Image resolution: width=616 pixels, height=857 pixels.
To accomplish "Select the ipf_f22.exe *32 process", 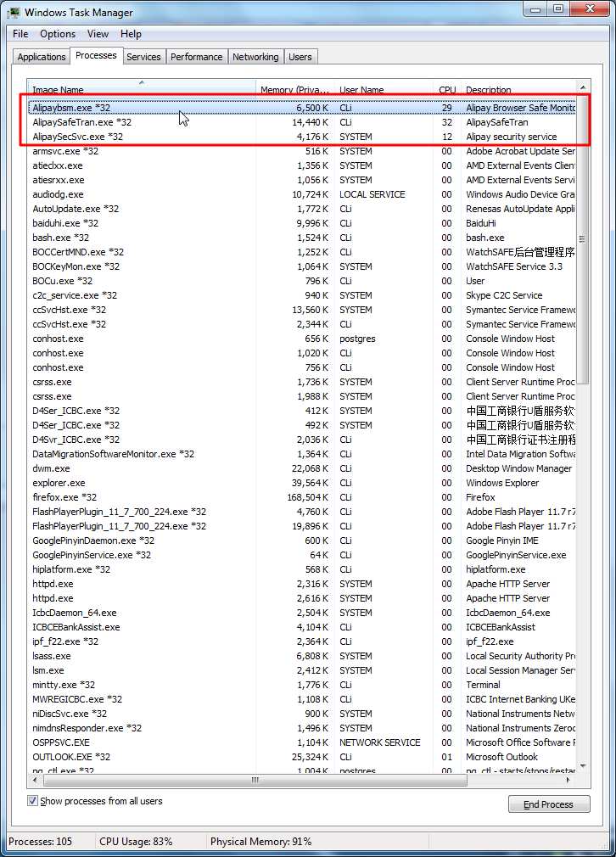I will pos(302,641).
